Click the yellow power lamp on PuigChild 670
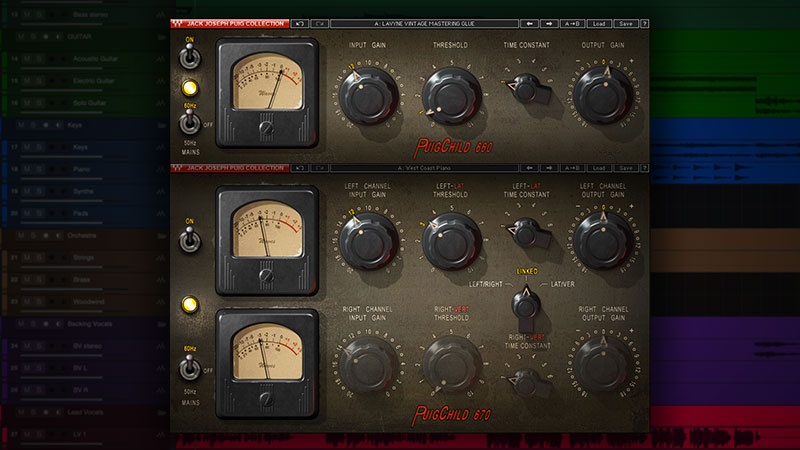800x450 pixels. [190, 305]
